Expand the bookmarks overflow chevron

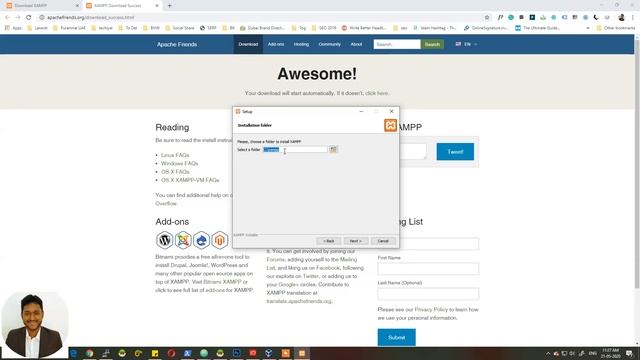(588, 28)
